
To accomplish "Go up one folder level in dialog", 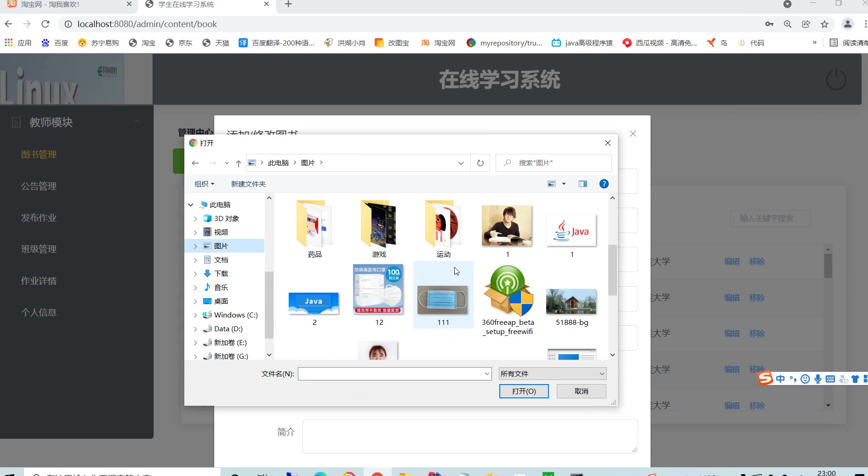I will (x=238, y=163).
